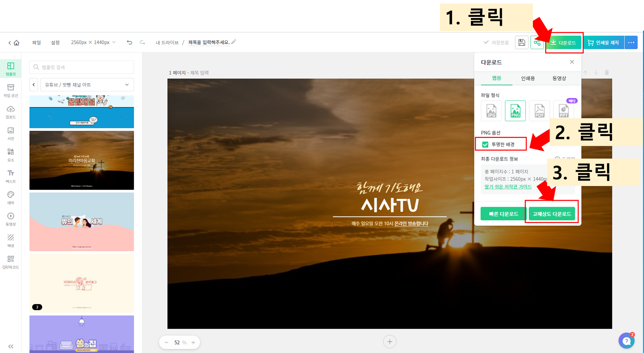Click 고해상도 다운로드 button

[x=552, y=214]
